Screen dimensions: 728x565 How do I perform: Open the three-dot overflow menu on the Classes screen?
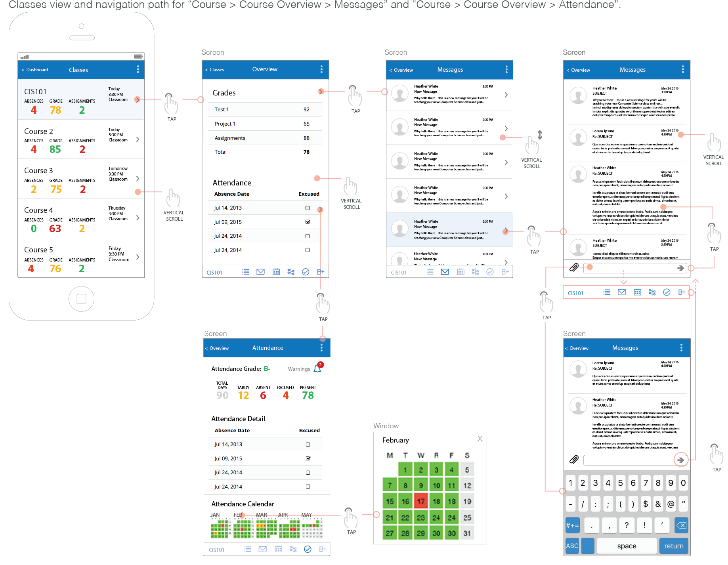click(138, 69)
